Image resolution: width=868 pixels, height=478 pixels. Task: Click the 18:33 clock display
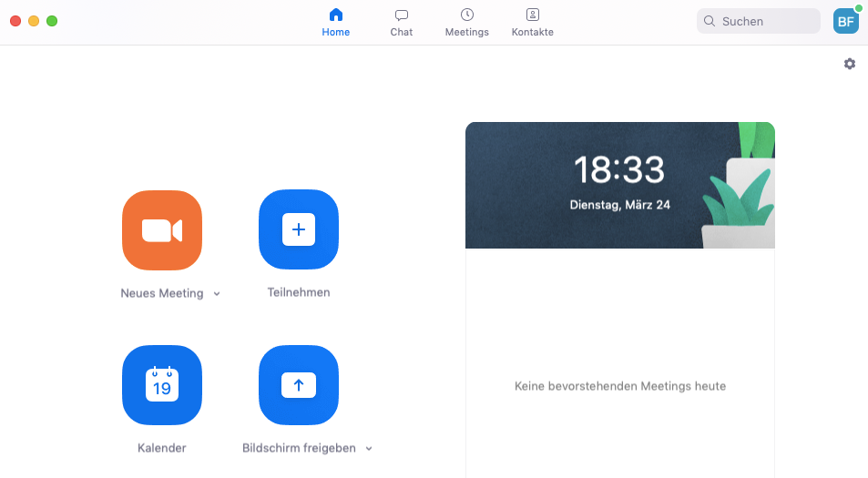(619, 169)
